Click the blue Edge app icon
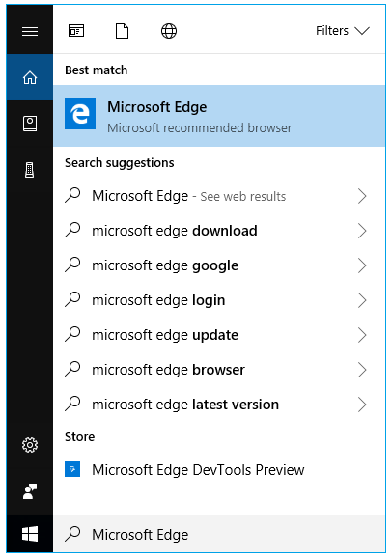Image resolution: width=392 pixels, height=558 pixels. click(x=80, y=114)
